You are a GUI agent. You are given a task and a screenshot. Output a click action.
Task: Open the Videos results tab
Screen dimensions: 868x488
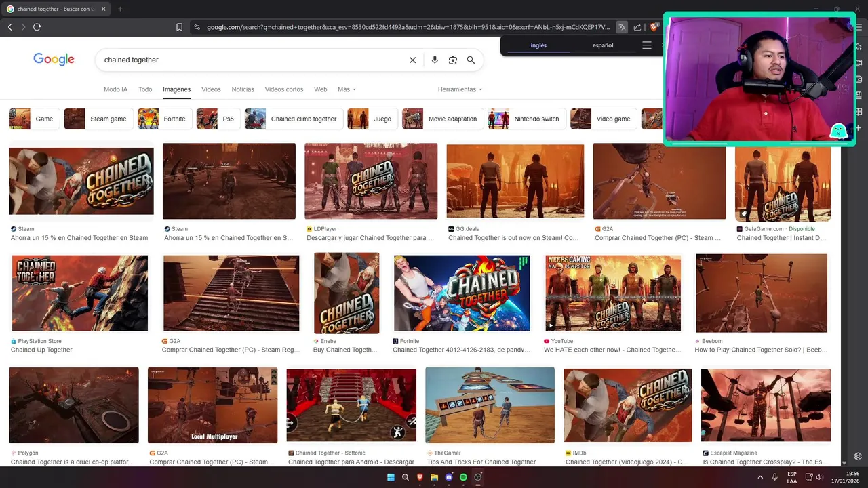pyautogui.click(x=211, y=89)
